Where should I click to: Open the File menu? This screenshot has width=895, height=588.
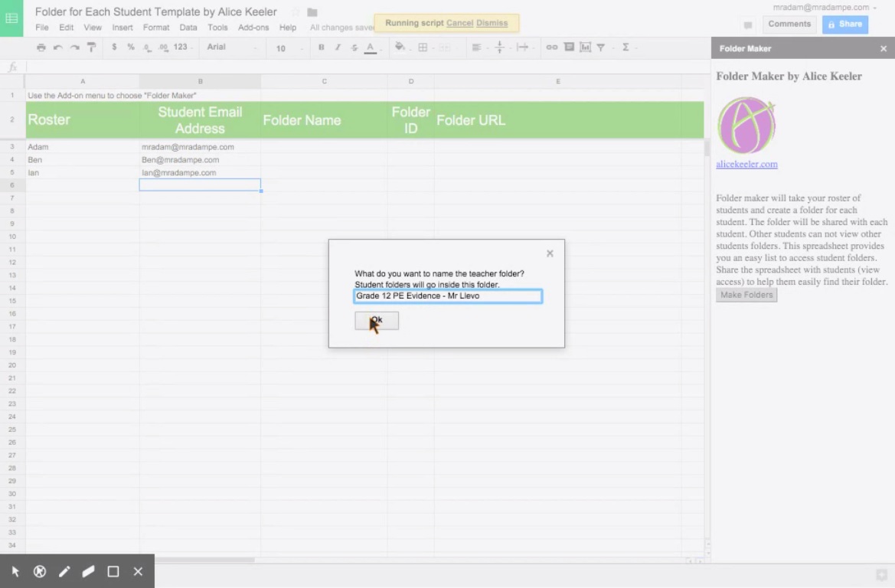tap(41, 28)
